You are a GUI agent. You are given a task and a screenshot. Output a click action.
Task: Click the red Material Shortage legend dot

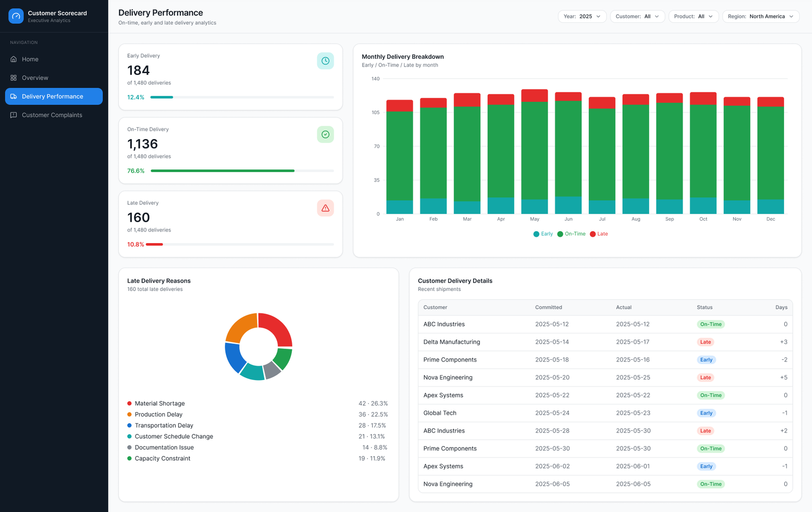129,403
